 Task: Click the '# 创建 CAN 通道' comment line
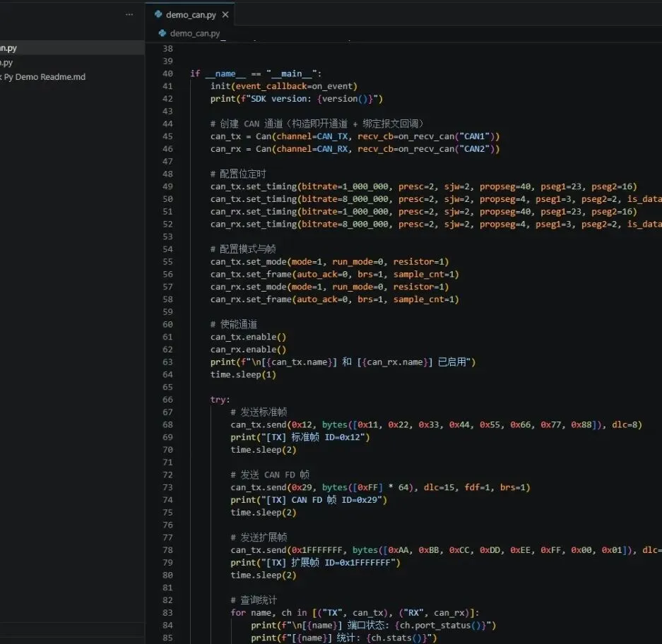pos(317,124)
